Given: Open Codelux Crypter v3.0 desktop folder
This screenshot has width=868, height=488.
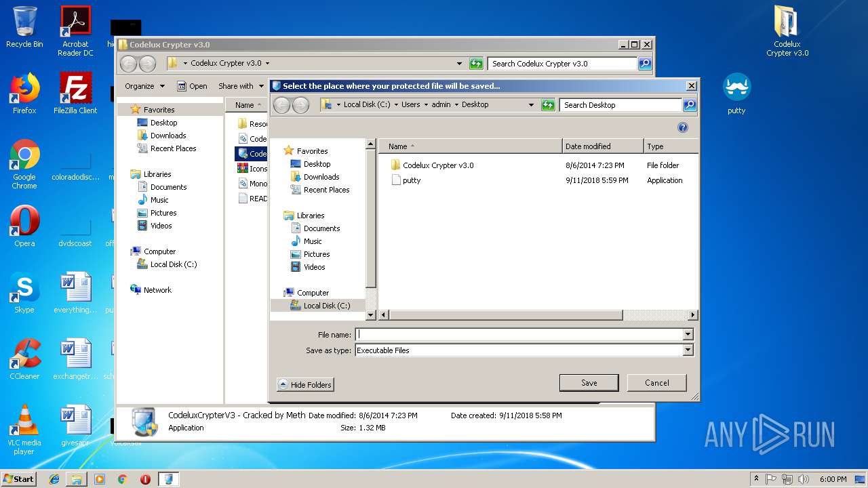Looking at the screenshot, I should point(787,31).
